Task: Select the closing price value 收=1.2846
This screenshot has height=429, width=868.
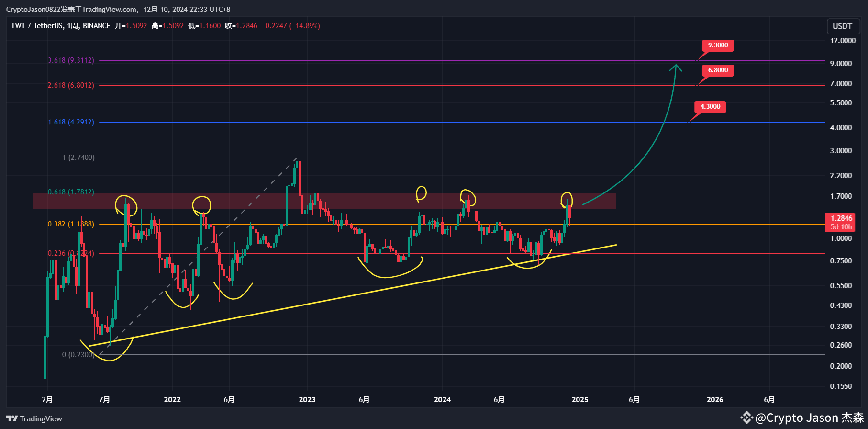Action: 241,26
